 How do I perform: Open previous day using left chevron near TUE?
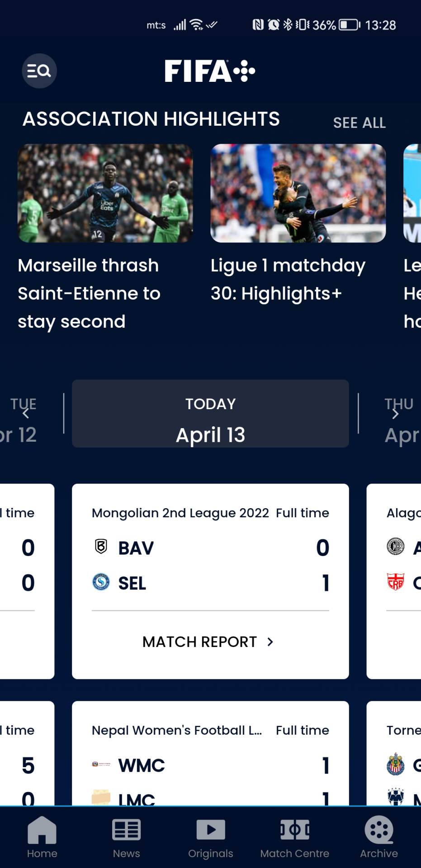[x=25, y=413]
